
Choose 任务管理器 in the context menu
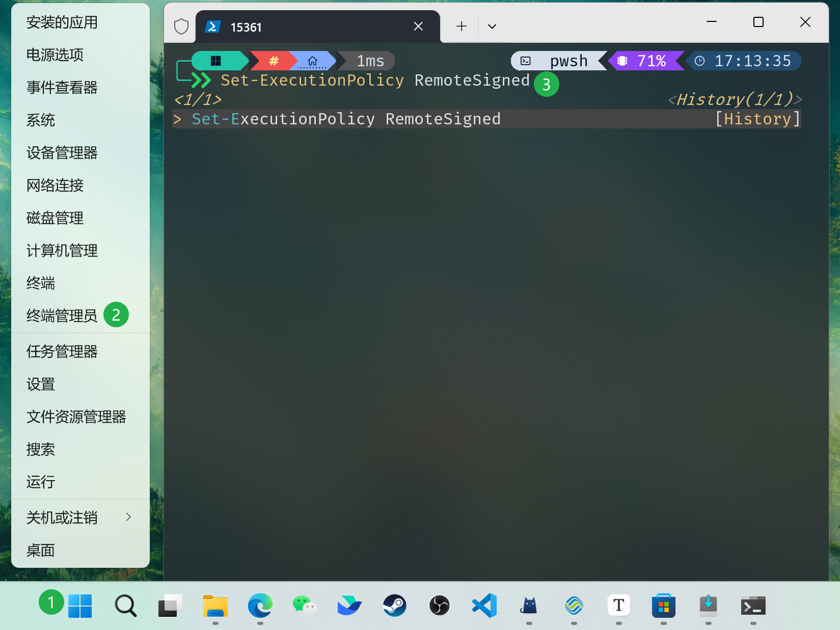(62, 352)
